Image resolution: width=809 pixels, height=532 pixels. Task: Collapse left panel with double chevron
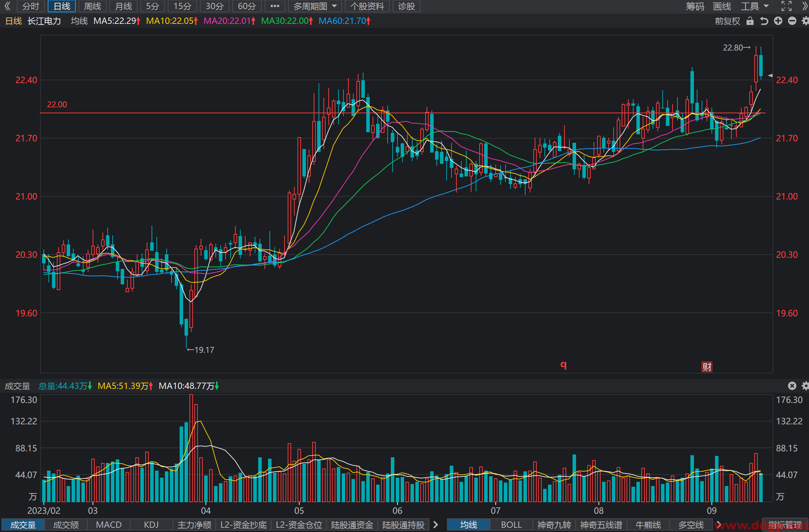pos(7,6)
